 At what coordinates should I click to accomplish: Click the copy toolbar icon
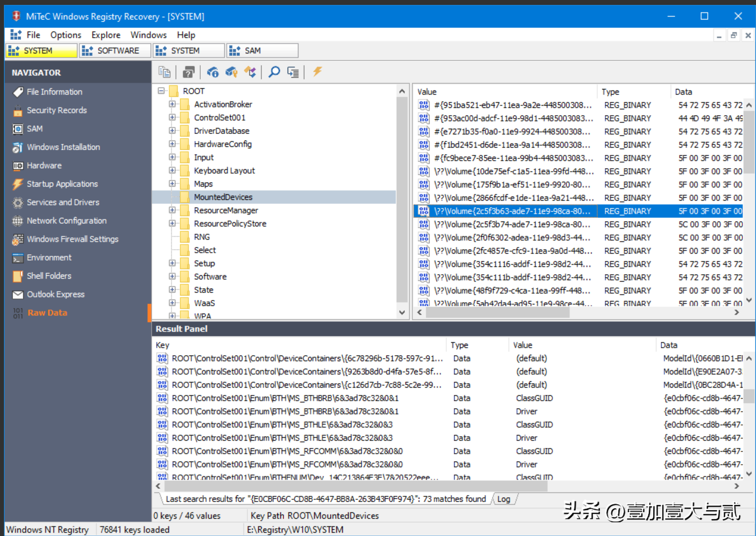point(164,72)
